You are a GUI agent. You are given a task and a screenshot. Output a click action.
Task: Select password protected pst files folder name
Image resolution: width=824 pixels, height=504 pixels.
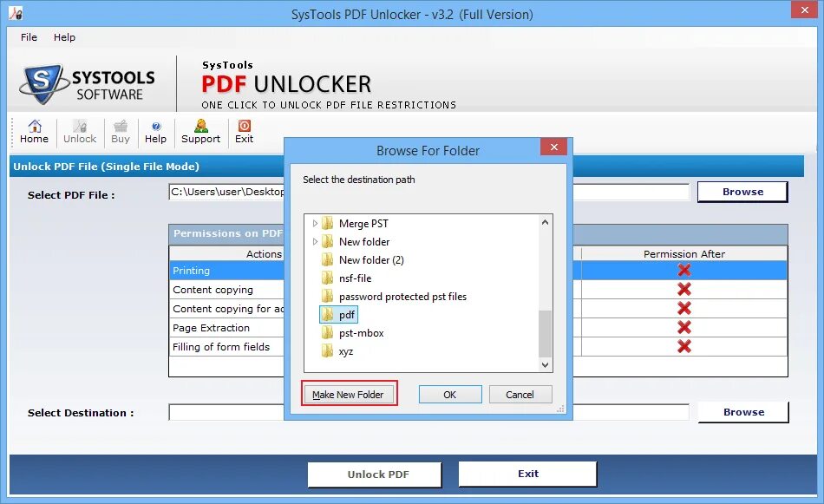pos(402,297)
